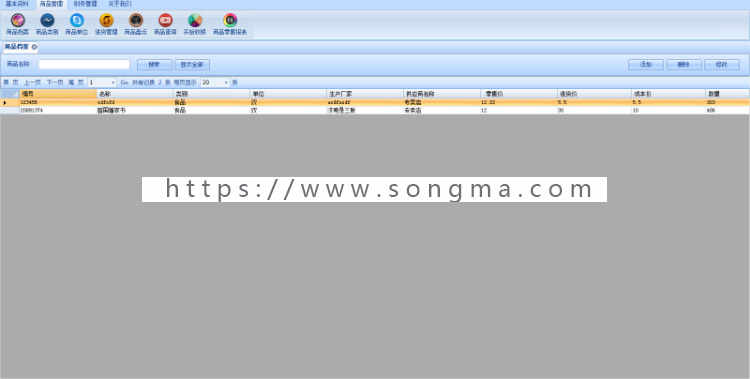Click the 显示全部 button
The image size is (750, 379).
click(192, 65)
